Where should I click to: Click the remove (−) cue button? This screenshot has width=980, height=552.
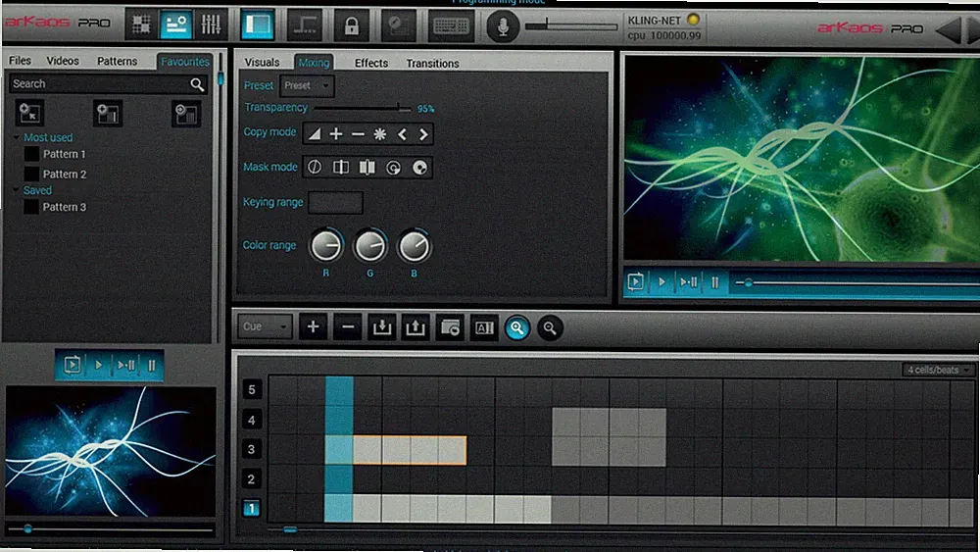point(348,326)
